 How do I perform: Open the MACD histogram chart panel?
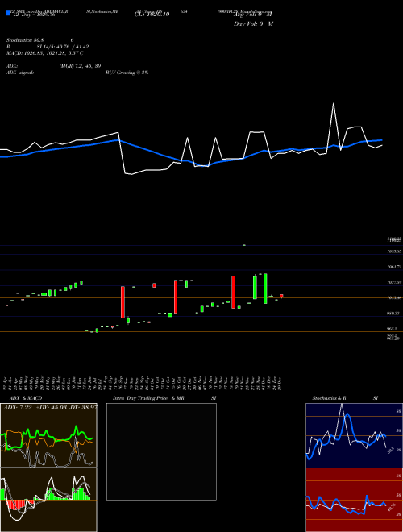pos(48,500)
